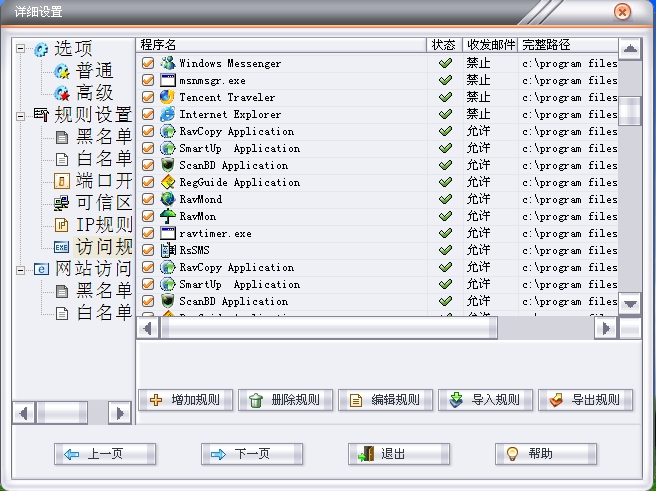
Task: Click the Internet Explorer icon in list
Action: pyautogui.click(x=168, y=114)
